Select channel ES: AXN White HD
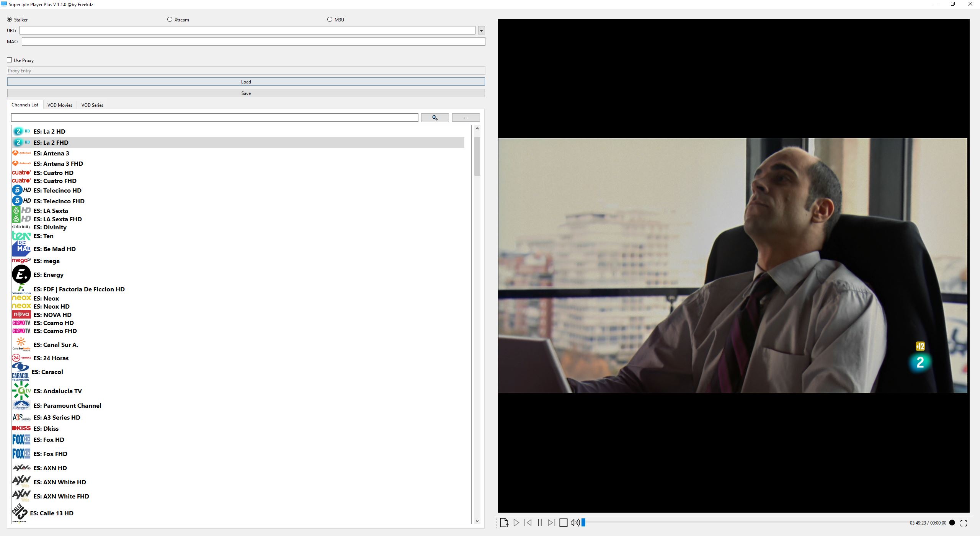The image size is (980, 536). tap(238, 482)
